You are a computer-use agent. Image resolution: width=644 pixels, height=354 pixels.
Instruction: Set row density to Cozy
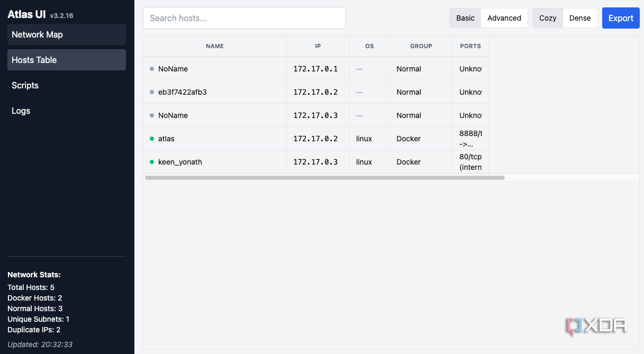pyautogui.click(x=548, y=18)
